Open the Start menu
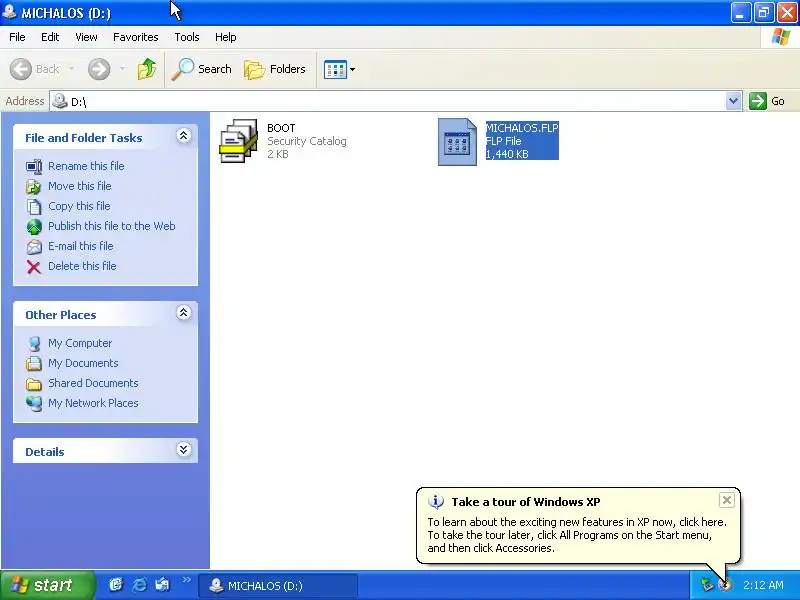This screenshot has width=800, height=600. click(x=47, y=585)
